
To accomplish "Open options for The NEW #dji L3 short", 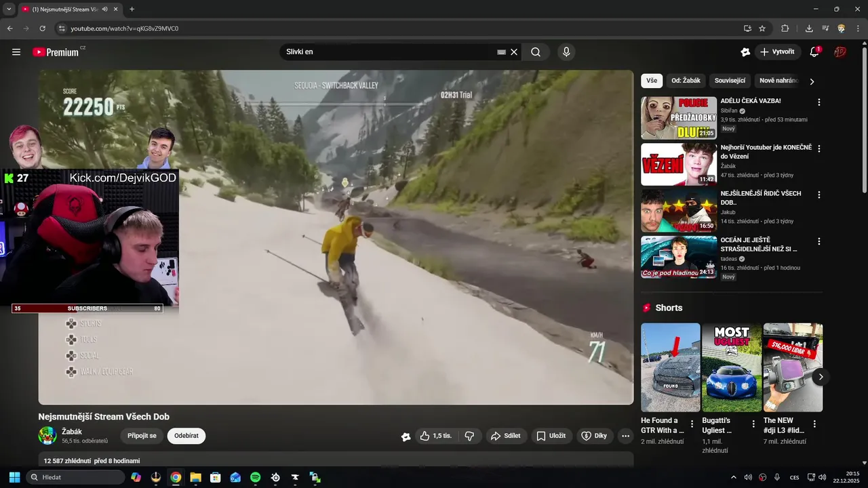I will click(814, 424).
